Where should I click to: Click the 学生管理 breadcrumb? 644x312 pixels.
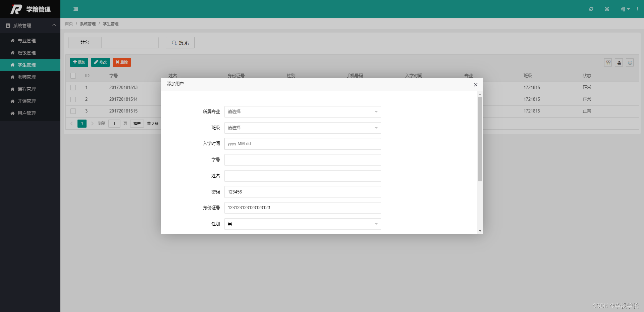click(111, 24)
